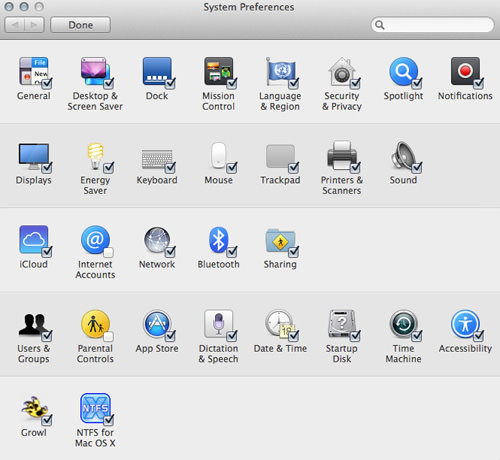
Task: Uncheck the Time Machine checkbox
Action: [417, 336]
